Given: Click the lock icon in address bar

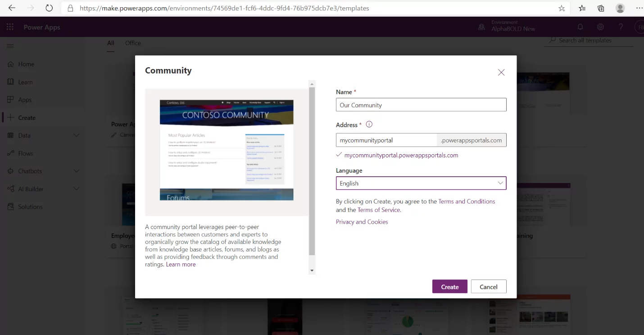Looking at the screenshot, I should (70, 8).
